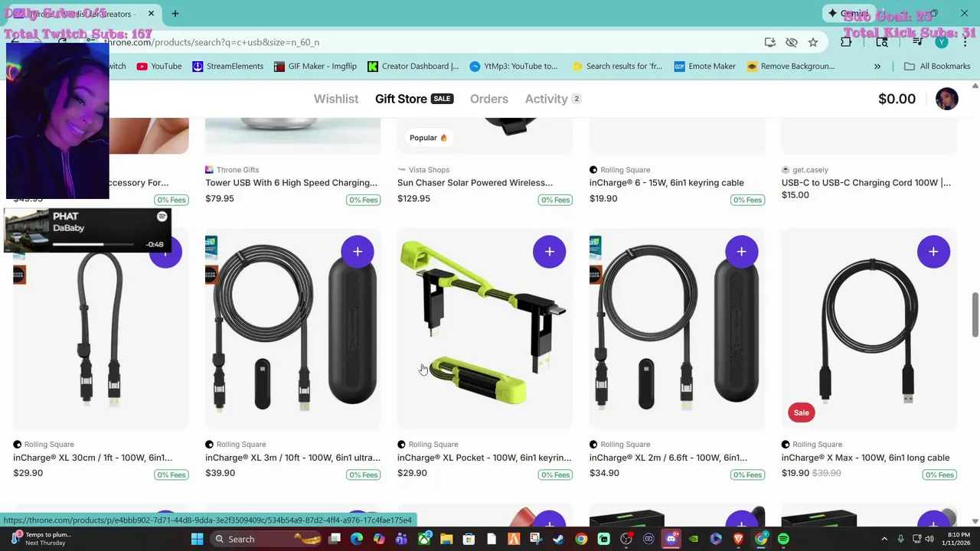Open Microsoft Edge from taskbar
The image size is (980, 551).
click(x=357, y=539)
